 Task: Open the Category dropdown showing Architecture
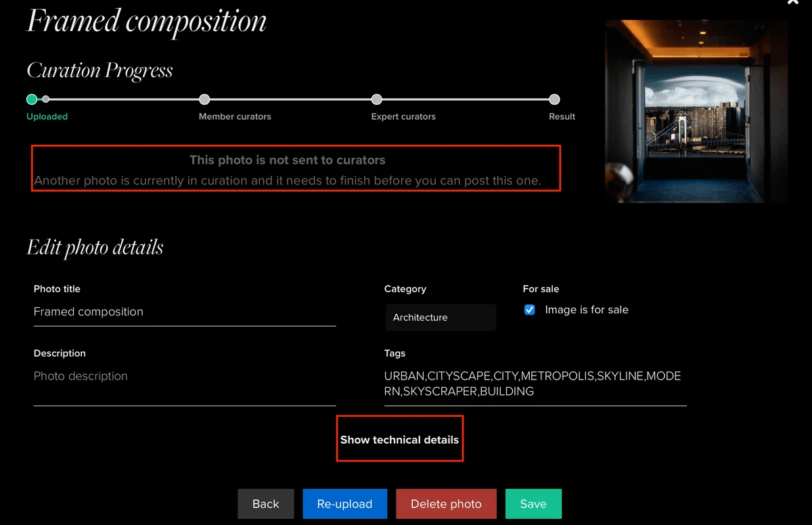[x=441, y=317]
